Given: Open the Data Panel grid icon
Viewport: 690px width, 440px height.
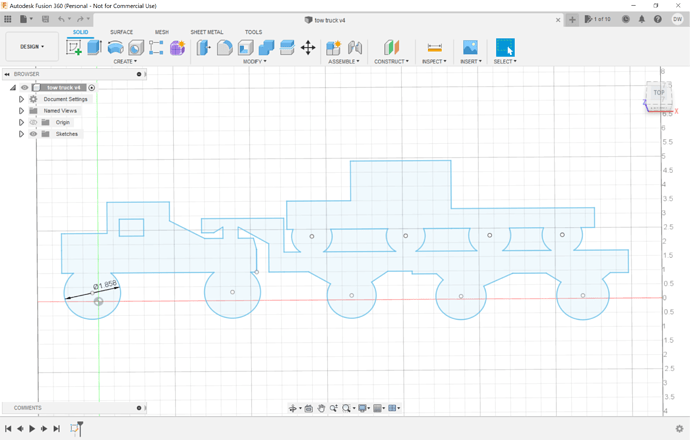Looking at the screenshot, I should click(x=7, y=19).
